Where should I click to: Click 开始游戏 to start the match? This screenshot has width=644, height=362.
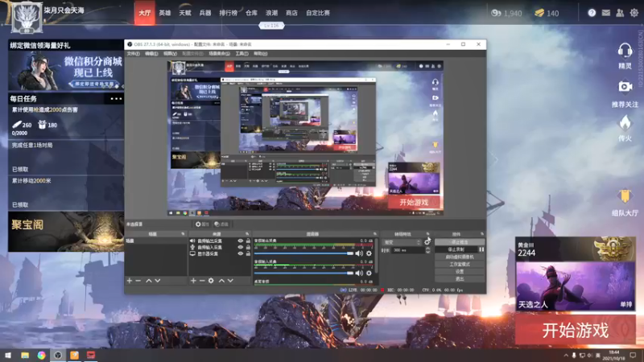[x=575, y=330]
